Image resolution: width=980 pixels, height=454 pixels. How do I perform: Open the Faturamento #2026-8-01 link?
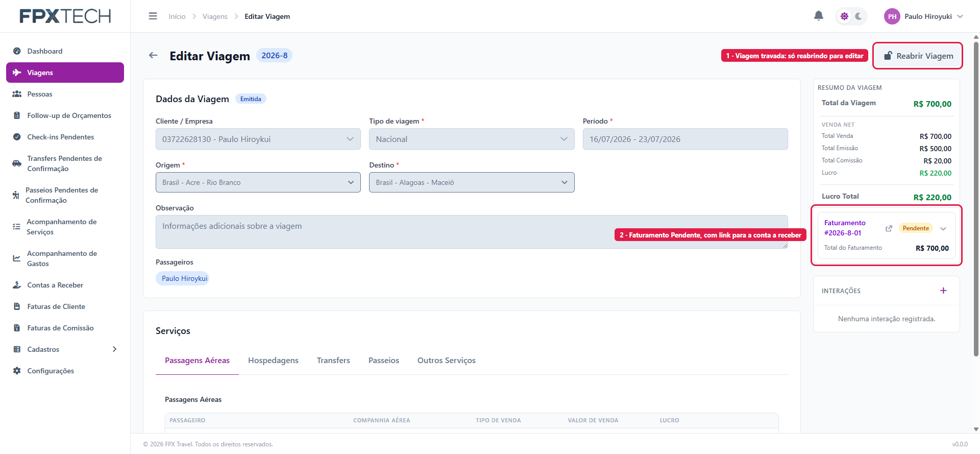[845, 228]
